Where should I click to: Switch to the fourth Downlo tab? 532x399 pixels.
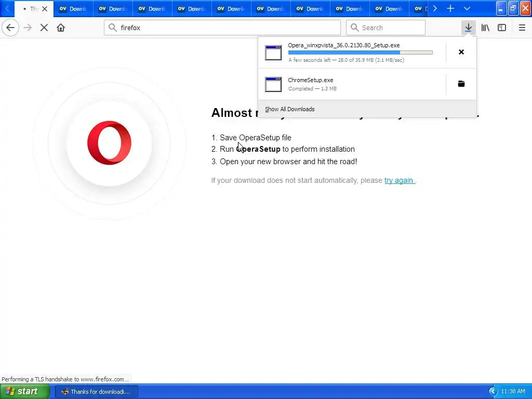(x=192, y=9)
